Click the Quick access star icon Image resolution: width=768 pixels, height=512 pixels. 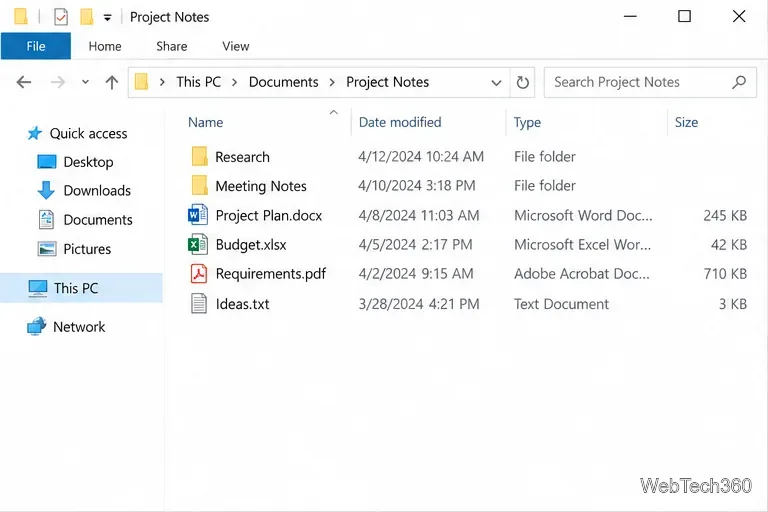tap(34, 133)
